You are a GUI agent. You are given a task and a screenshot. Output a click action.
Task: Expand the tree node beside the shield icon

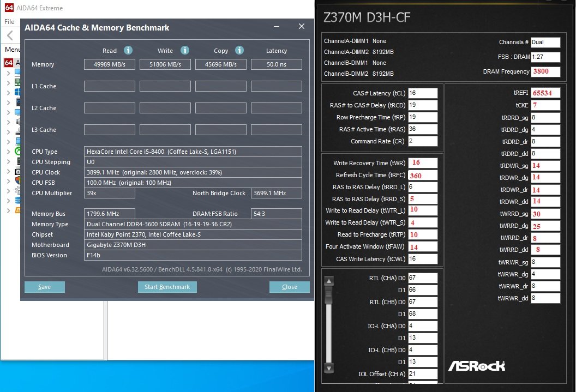click(x=8, y=180)
